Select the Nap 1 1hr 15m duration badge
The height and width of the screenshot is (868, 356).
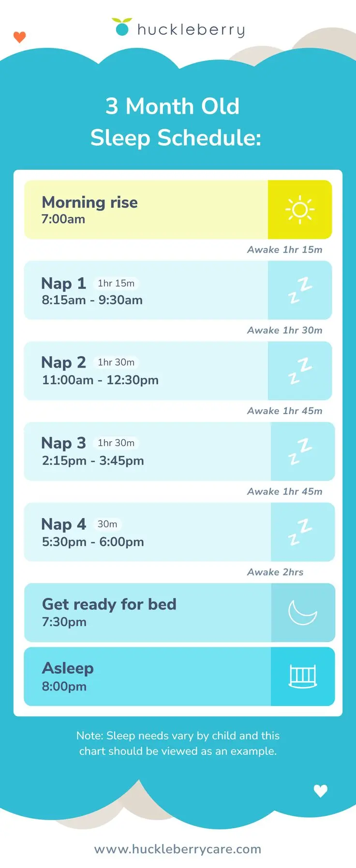[x=116, y=284]
